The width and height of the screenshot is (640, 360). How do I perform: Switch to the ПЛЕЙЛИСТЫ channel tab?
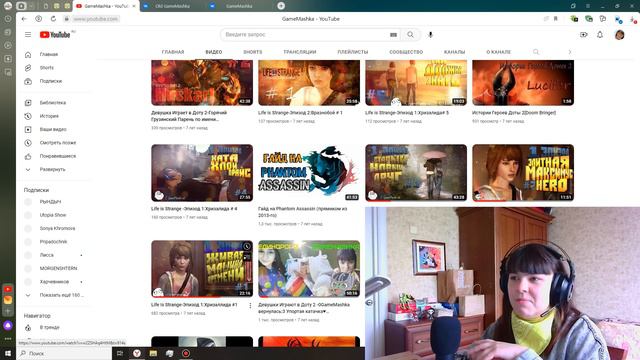pos(353,52)
